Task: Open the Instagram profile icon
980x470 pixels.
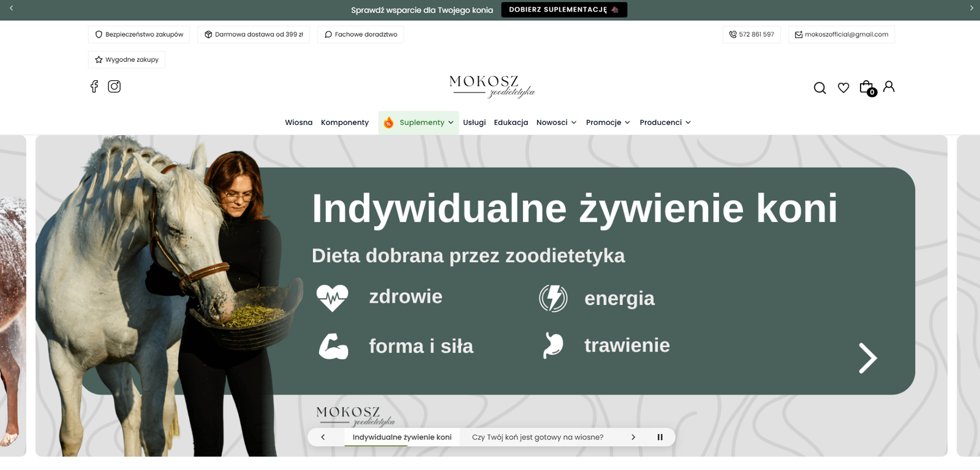Action: 114,86
